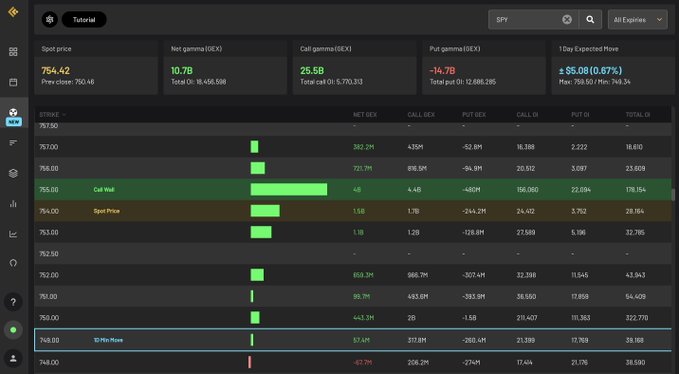This screenshot has height=374, width=679.
Task: Click the magnifier search button
Action: pos(590,19)
